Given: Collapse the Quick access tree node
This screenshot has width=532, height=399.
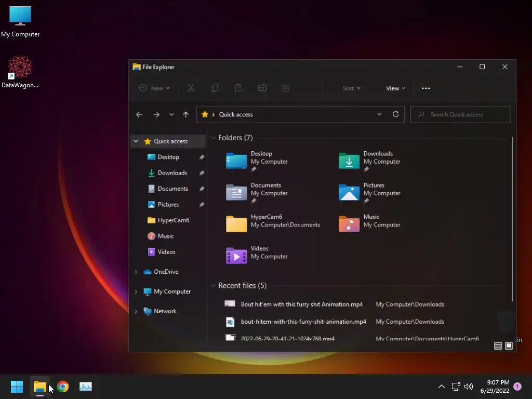Looking at the screenshot, I should coord(136,141).
